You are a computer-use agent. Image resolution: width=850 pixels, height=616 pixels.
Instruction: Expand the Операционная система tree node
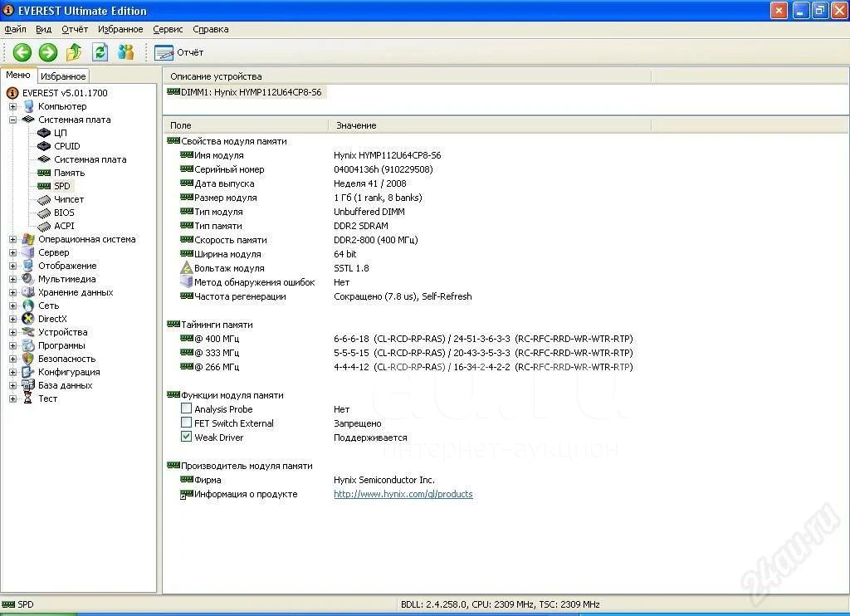click(x=13, y=240)
